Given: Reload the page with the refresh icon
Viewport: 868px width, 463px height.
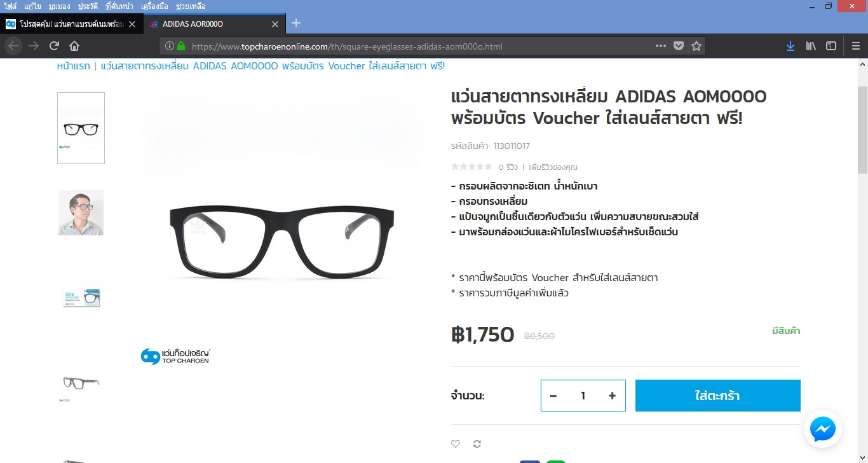Looking at the screenshot, I should pos(54,46).
